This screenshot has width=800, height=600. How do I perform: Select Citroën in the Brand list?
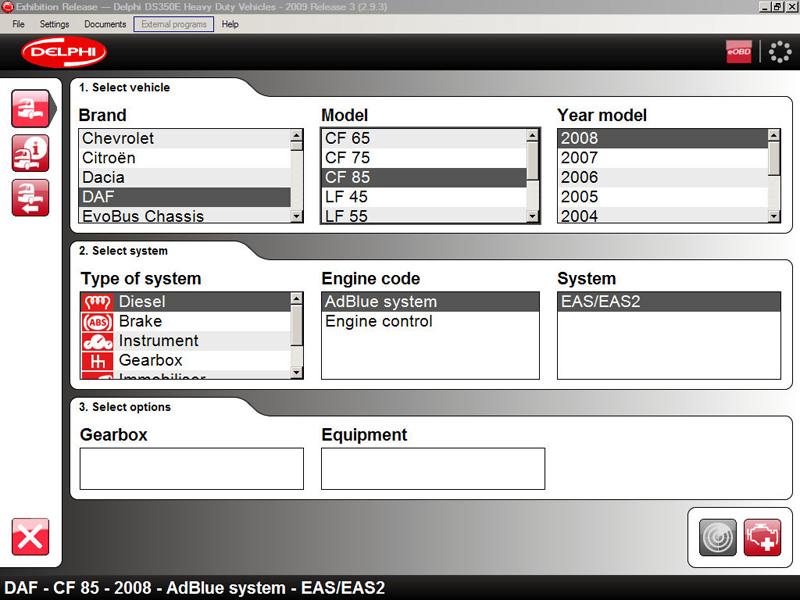click(185, 158)
